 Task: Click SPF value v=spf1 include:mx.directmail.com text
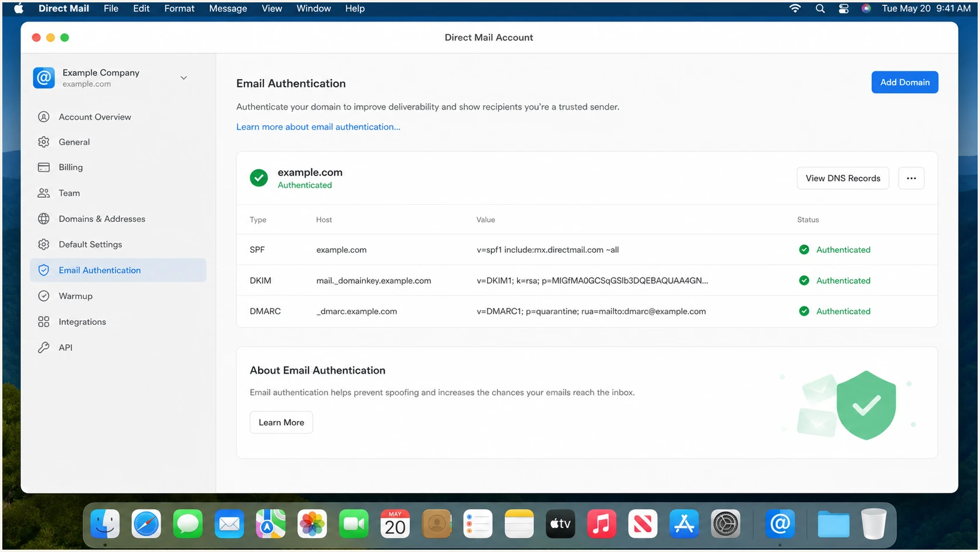coord(547,249)
